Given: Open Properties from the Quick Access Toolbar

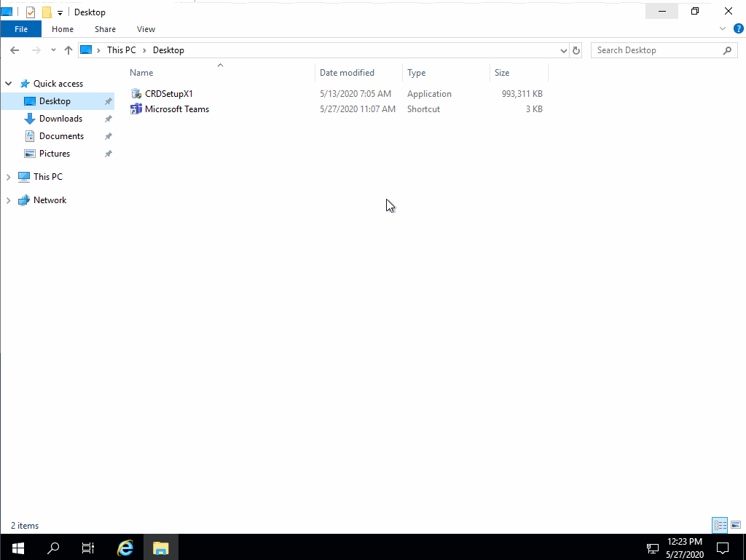Looking at the screenshot, I should 30,12.
